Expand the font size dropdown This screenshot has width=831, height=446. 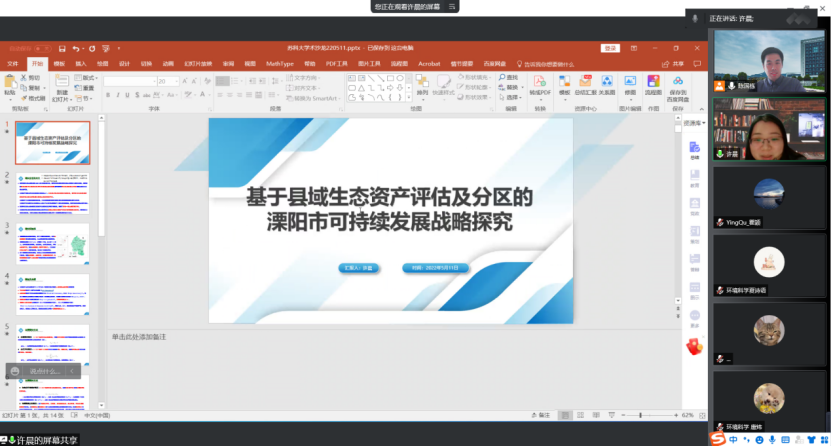[x=177, y=81]
